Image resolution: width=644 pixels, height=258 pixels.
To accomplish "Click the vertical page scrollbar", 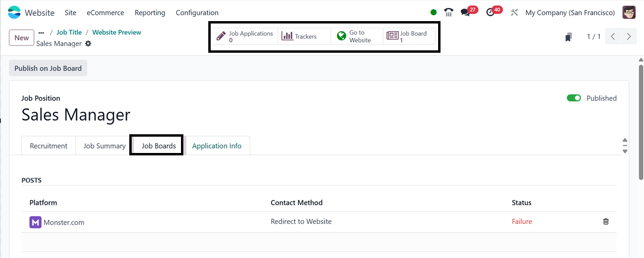I will point(641,120).
